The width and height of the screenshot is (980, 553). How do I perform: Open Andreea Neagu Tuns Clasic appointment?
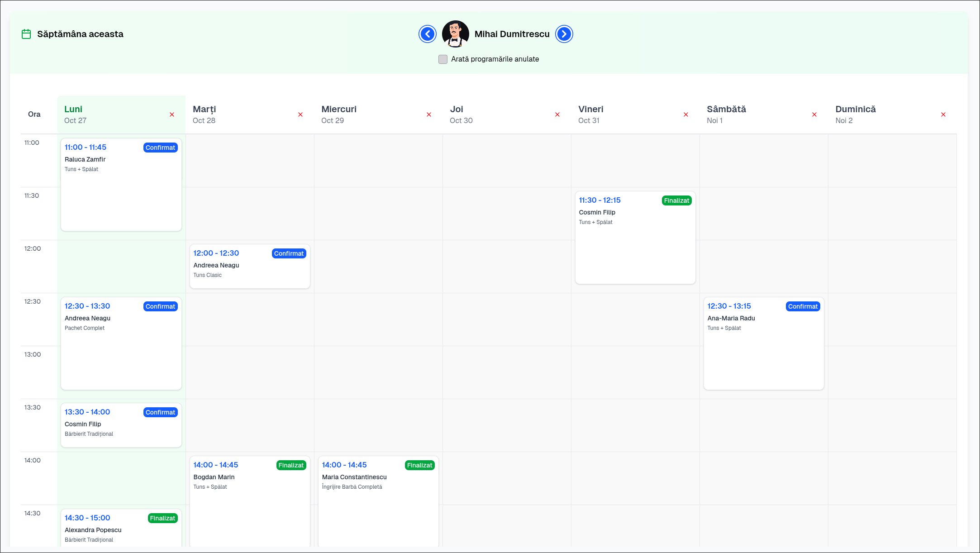click(250, 266)
